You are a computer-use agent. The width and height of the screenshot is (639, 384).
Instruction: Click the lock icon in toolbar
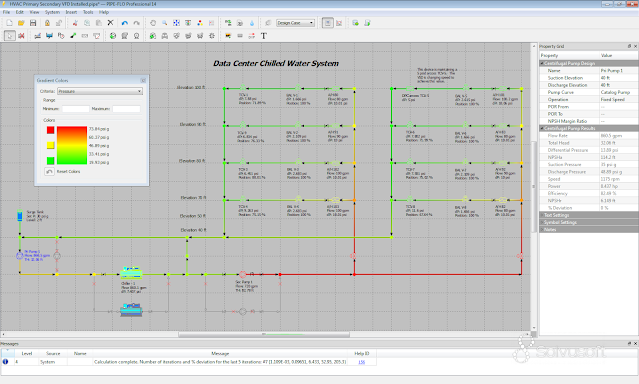pos(47,23)
